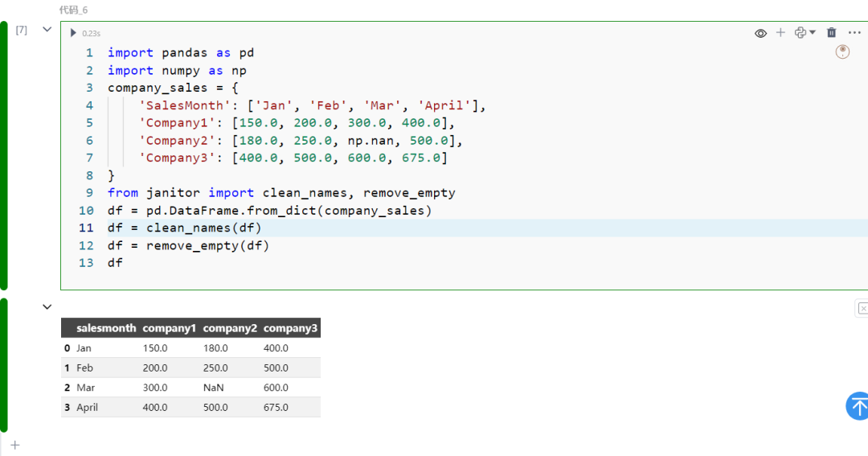Open the cell type dropdown in the cell toolbar

coord(805,33)
